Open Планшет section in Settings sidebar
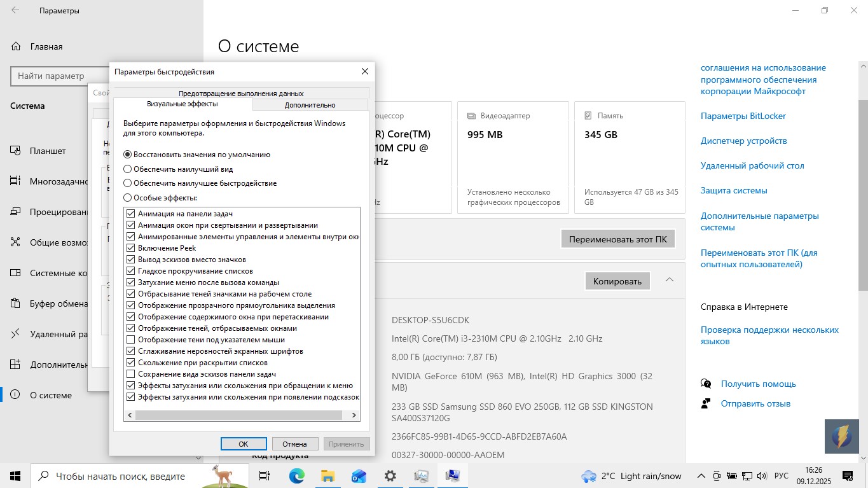868x488 pixels. click(x=48, y=151)
